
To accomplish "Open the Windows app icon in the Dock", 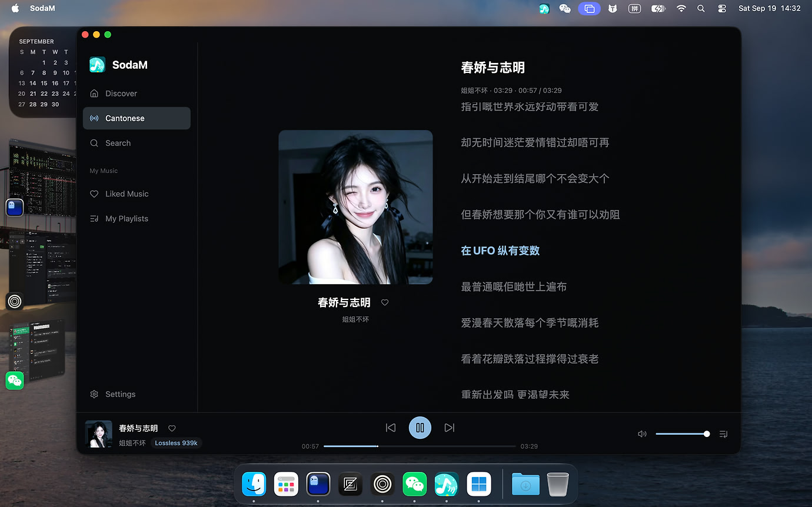I will 479,485.
